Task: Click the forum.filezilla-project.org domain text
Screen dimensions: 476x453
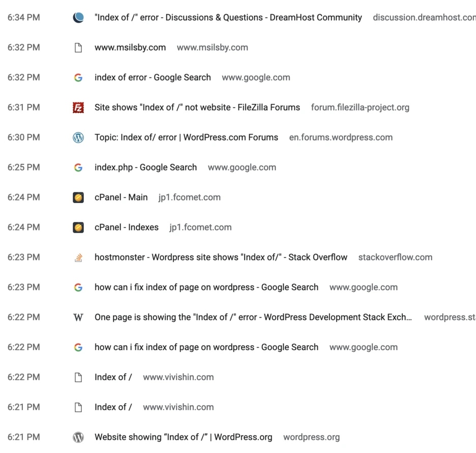Action: [x=361, y=107]
